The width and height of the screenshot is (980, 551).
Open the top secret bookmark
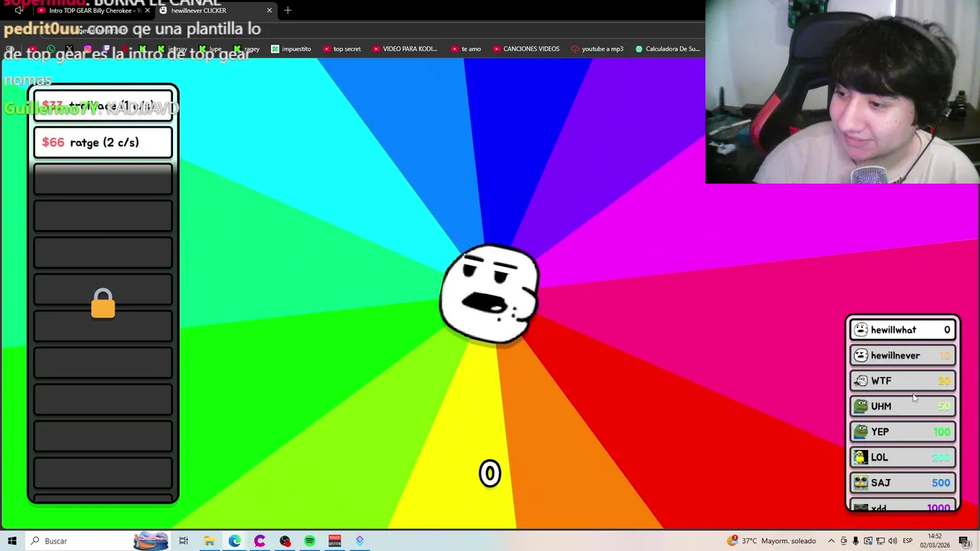[x=341, y=49]
